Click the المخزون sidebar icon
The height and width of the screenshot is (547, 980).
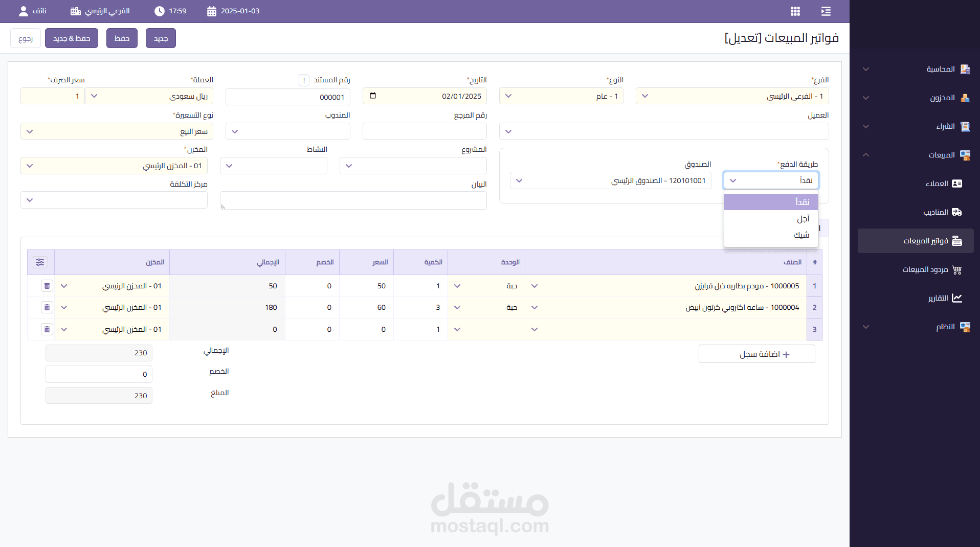coord(965,98)
